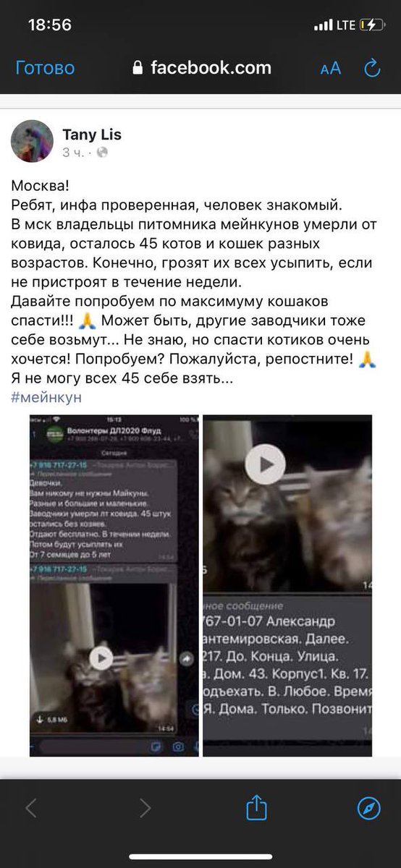This screenshot has width=401, height=868.
Task: Tap the facebook.com address bar
Action: pyautogui.click(x=201, y=68)
